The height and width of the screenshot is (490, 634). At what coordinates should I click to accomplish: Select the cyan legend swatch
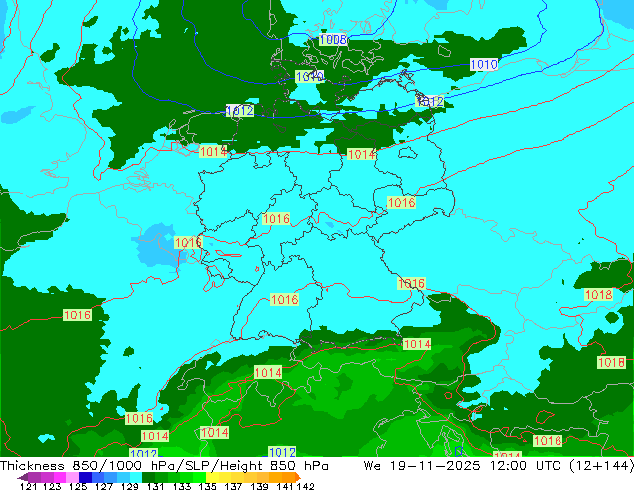point(134,477)
